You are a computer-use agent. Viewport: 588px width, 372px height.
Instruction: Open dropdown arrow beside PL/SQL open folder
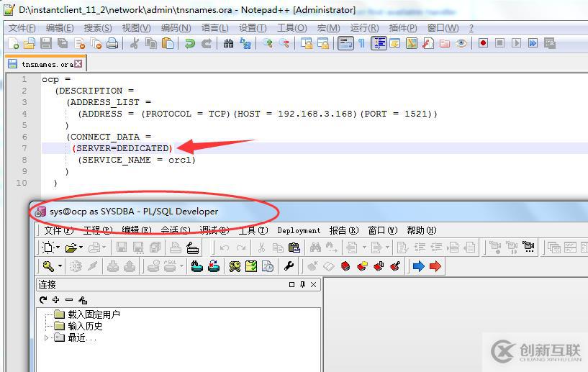pyautogui.click(x=81, y=248)
